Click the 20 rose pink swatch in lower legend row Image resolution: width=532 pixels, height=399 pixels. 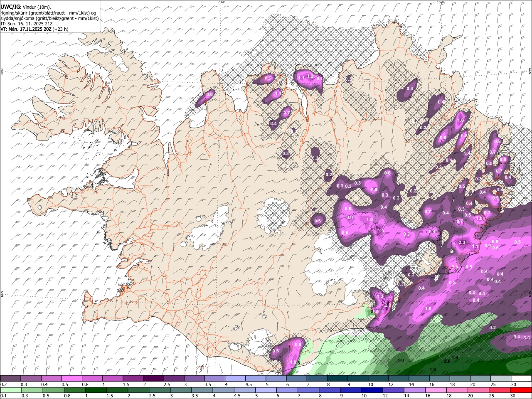479,390
